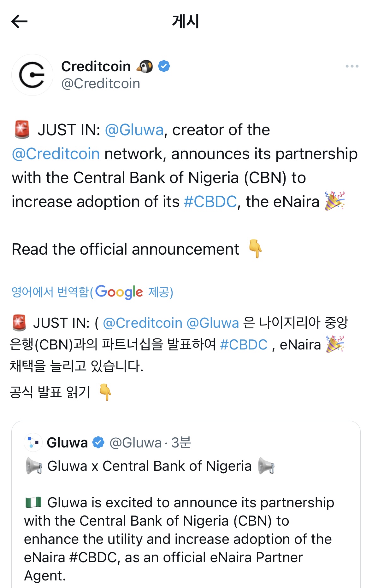
Task: Open the Creditcoin profile avatar
Action: point(32,75)
